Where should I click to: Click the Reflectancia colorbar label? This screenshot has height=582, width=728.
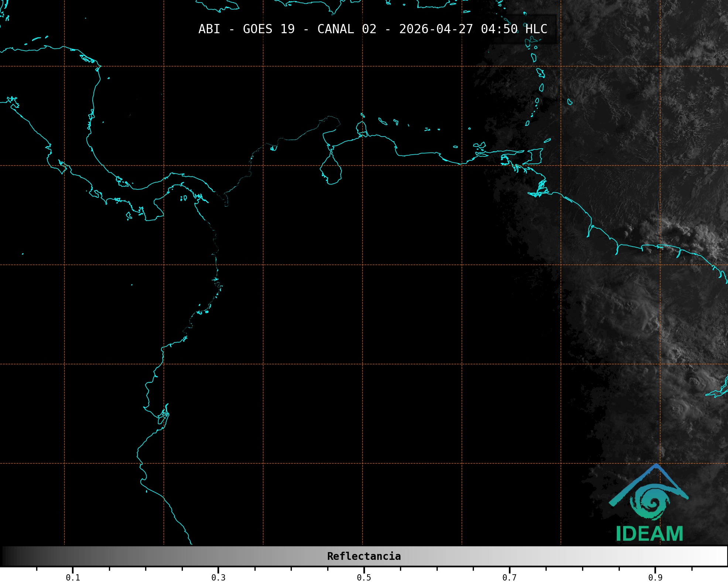[x=364, y=556]
